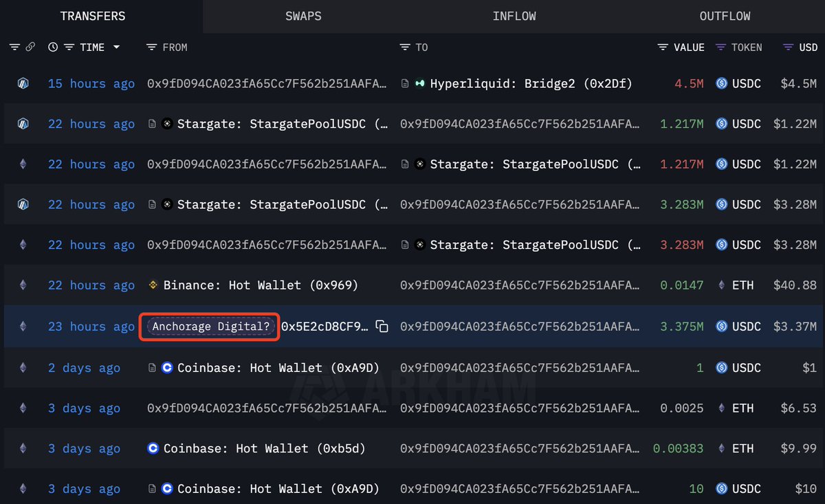The height and width of the screenshot is (504, 825).
Task: Click the clock icon beside TIME header
Action: [x=53, y=47]
